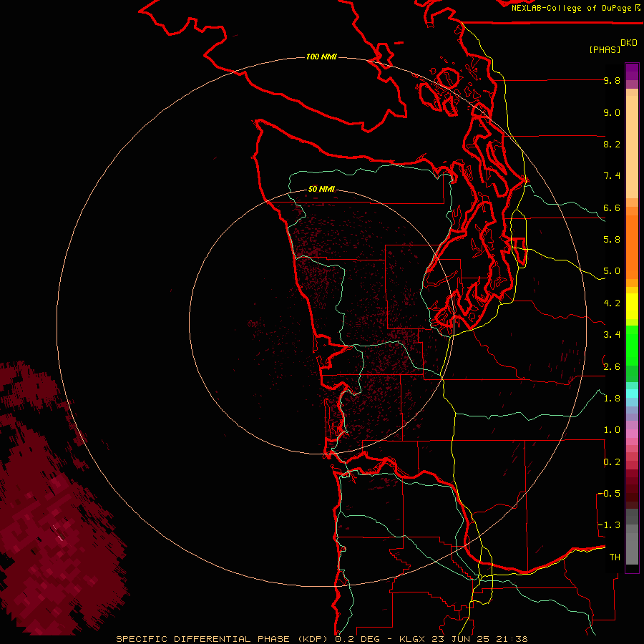The height and width of the screenshot is (644, 644).
Task: Select the -0.5 legend value
Action: 609,493
